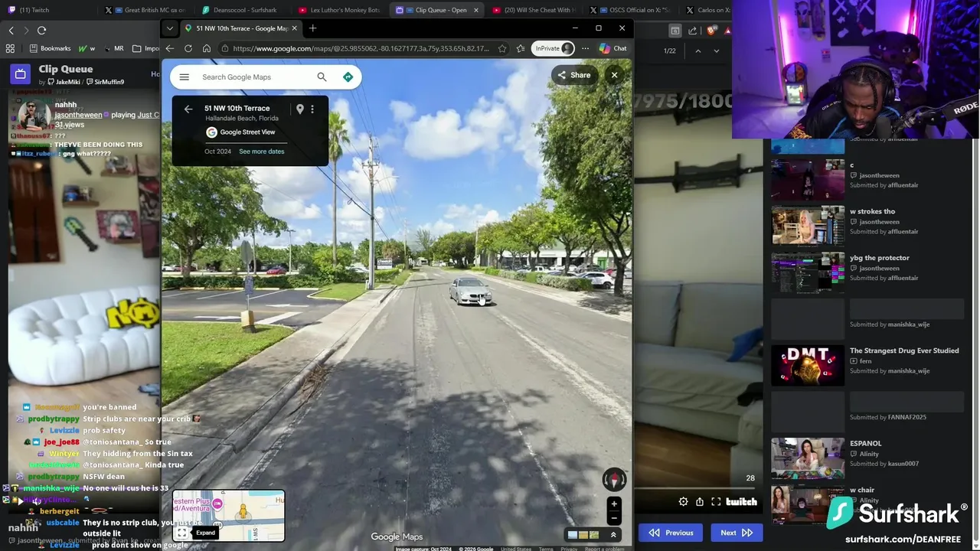Image resolution: width=980 pixels, height=551 pixels.
Task: Open the tab list dropdown in Edge
Action: point(170,28)
